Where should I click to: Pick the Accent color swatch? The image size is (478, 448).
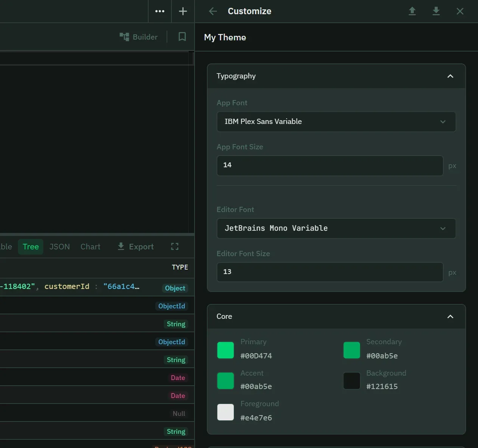[x=226, y=381]
